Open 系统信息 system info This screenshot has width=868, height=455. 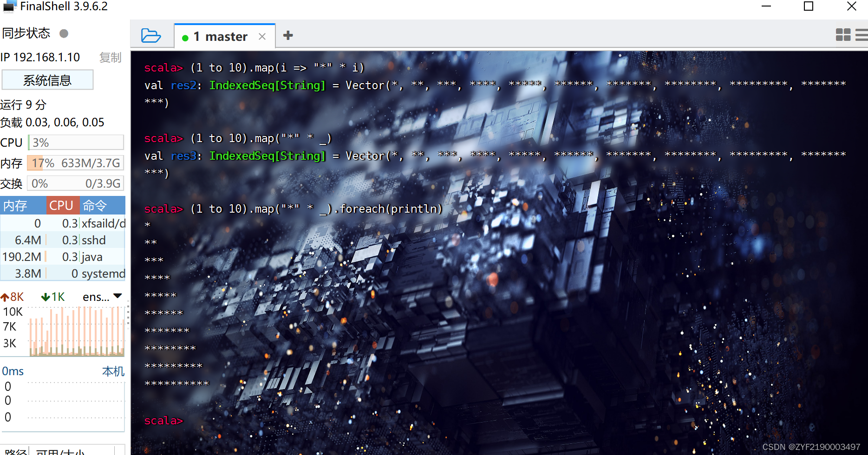(47, 80)
